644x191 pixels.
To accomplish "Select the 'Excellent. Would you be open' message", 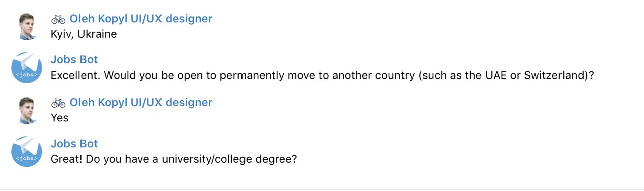I will tap(323, 76).
